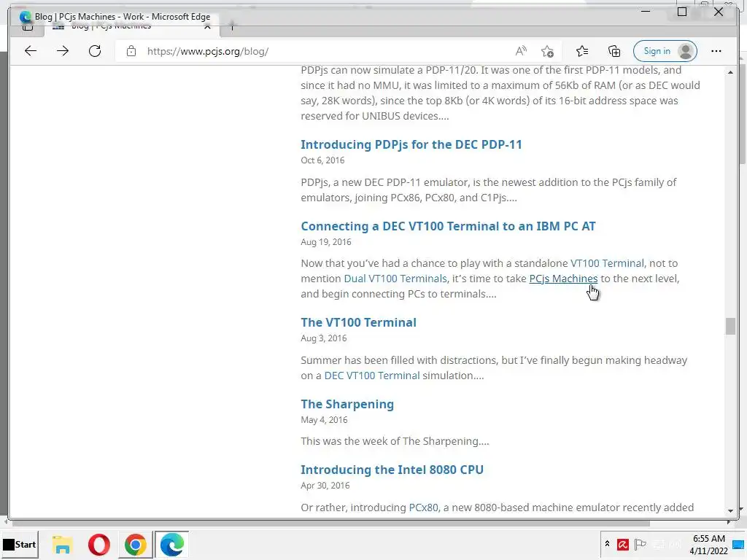Go forward to the next page
The width and height of the screenshot is (747, 560).
click(63, 51)
